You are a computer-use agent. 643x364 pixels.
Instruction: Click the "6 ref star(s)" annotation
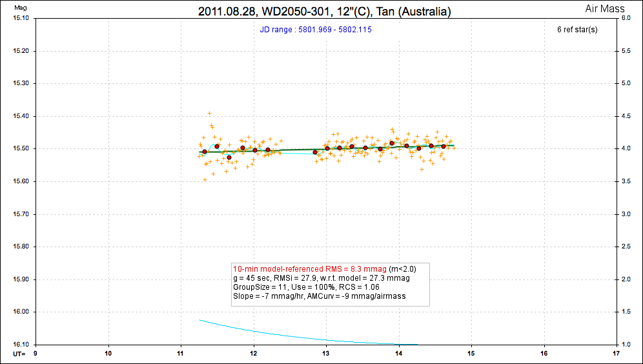click(577, 30)
